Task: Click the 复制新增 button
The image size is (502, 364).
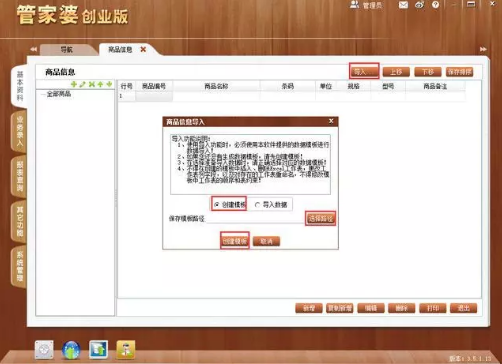Action: pyautogui.click(x=340, y=308)
